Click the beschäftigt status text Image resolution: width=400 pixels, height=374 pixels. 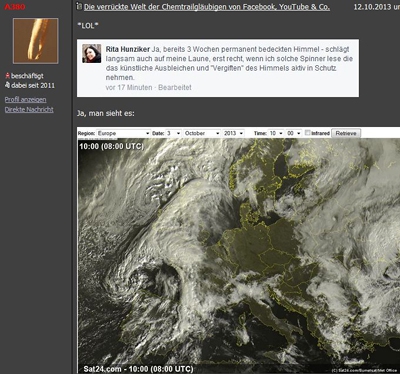click(x=27, y=76)
